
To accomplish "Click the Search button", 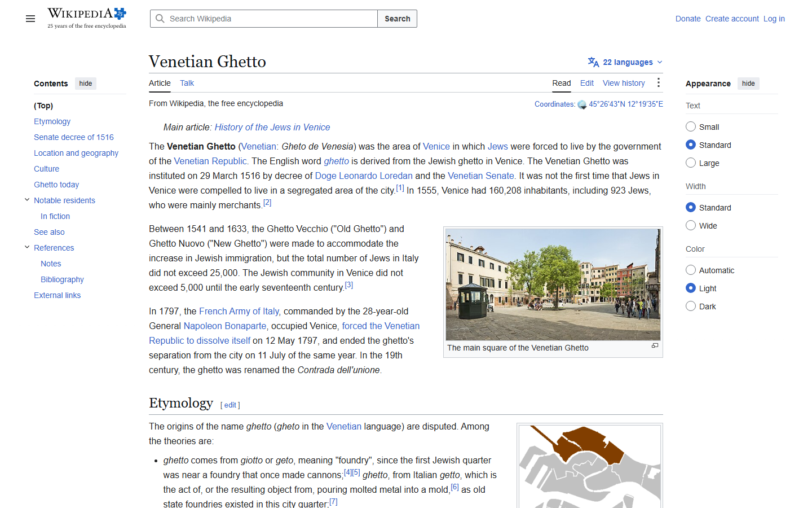I will pyautogui.click(x=398, y=19).
